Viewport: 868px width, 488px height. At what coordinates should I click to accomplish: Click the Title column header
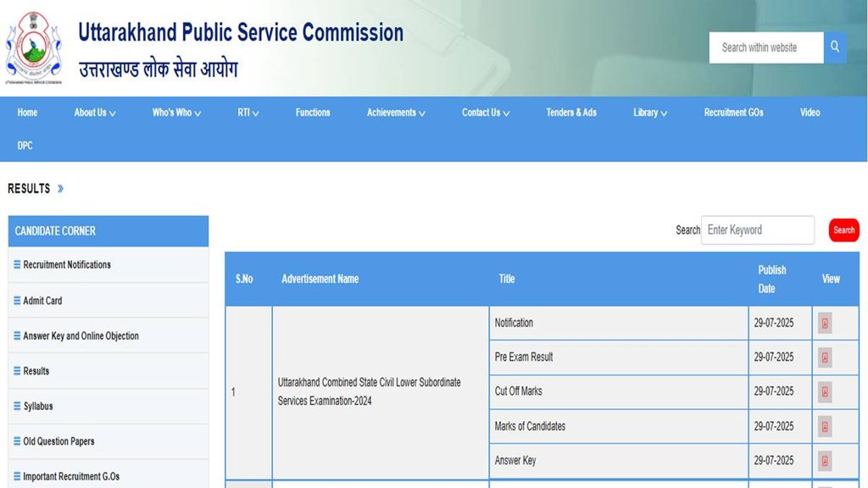click(507, 279)
